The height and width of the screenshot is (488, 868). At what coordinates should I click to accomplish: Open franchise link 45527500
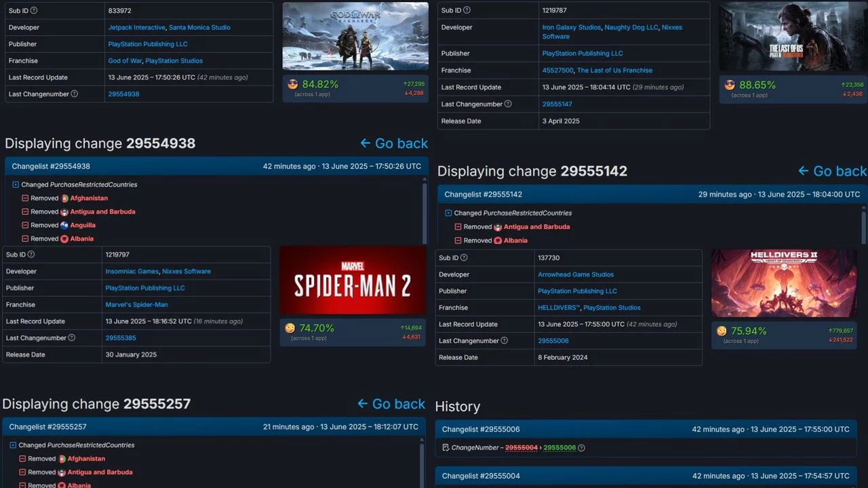point(558,70)
